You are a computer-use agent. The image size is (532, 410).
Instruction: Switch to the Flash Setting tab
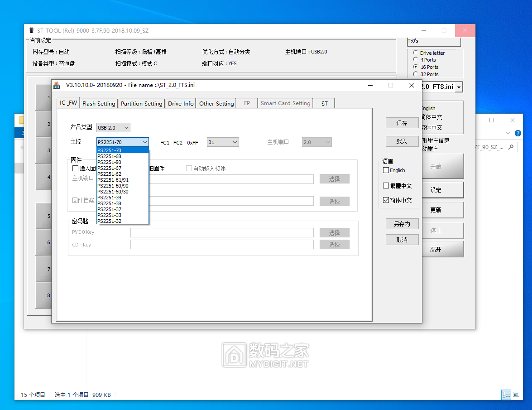point(99,103)
